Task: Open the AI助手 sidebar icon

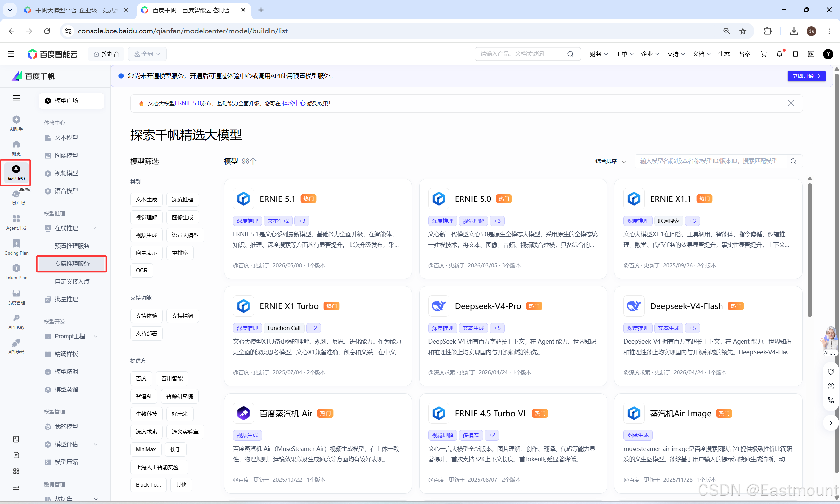Action: pos(16,123)
